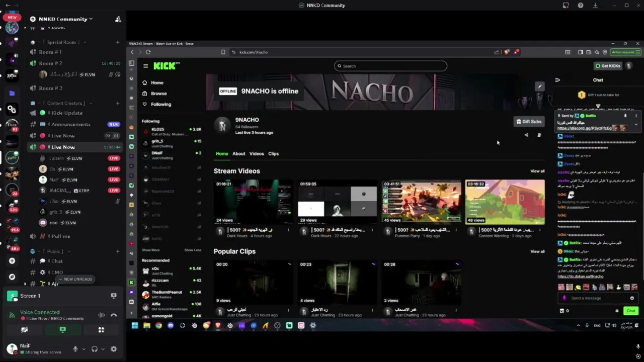This screenshot has width=644, height=362.
Task: Collapse the Special Room category
Action: 61,42
